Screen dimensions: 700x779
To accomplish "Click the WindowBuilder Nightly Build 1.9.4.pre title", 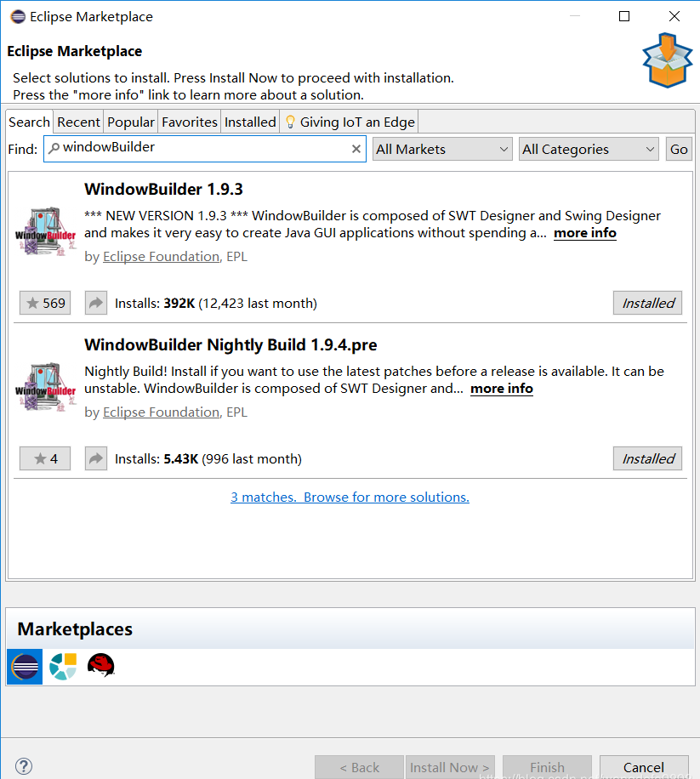I will point(230,344).
